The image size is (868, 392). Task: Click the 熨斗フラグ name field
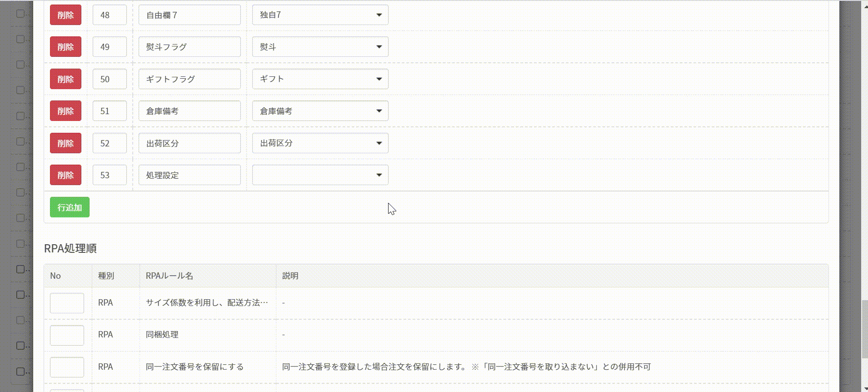coord(190,47)
